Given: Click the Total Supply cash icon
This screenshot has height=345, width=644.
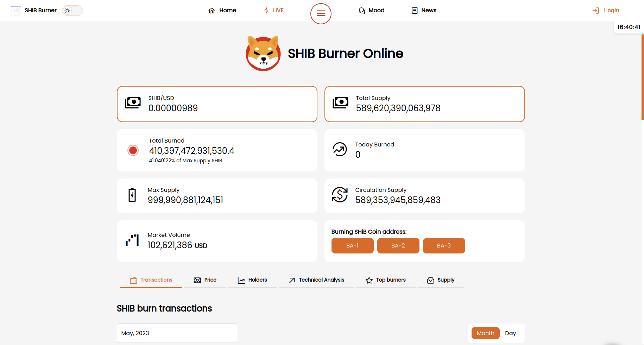Looking at the screenshot, I should click(x=340, y=103).
